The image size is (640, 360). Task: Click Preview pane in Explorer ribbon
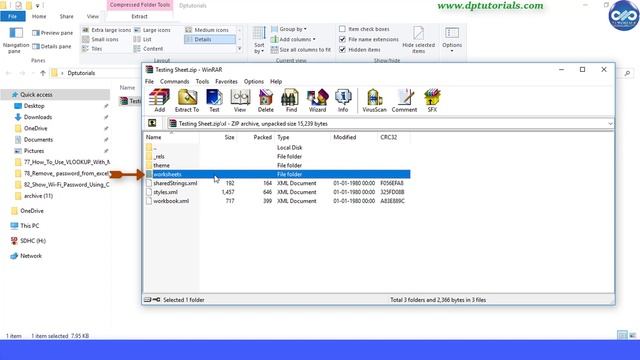[x=53, y=33]
